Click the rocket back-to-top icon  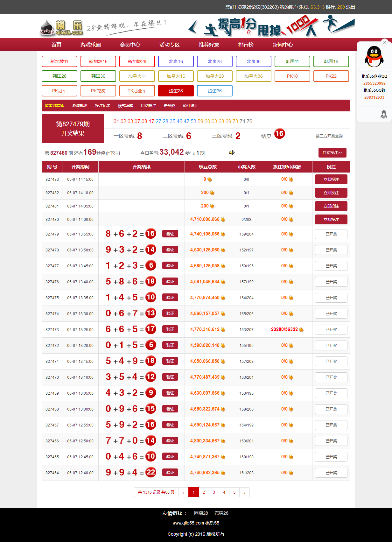coord(383,114)
